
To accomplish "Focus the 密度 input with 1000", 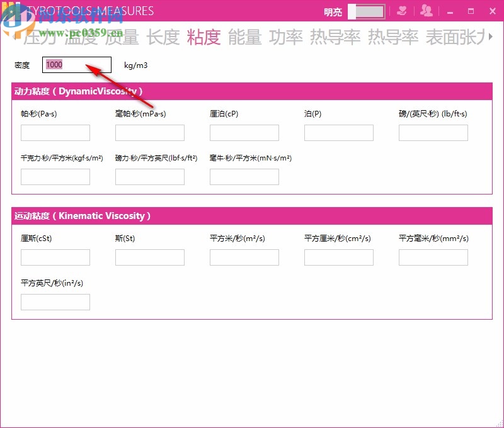I will [77, 65].
